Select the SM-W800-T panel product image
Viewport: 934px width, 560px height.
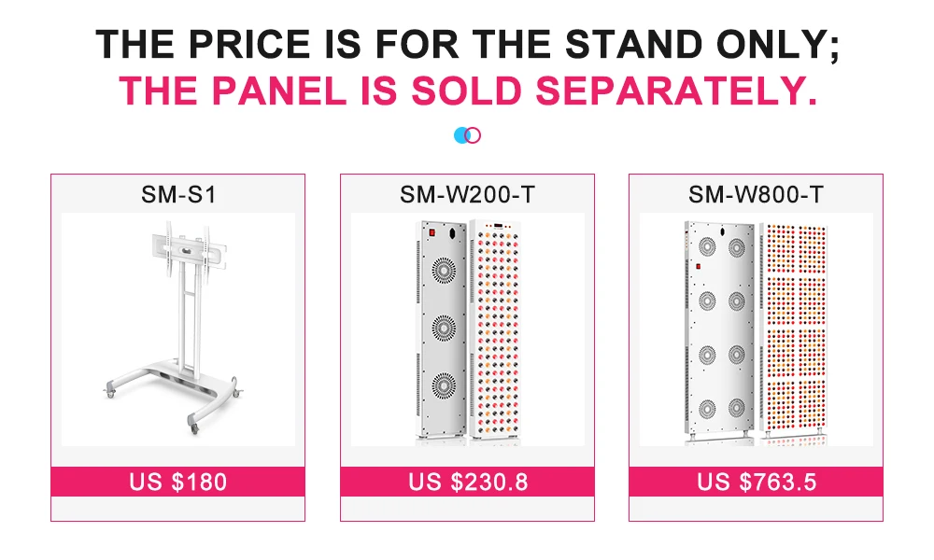pos(756,329)
